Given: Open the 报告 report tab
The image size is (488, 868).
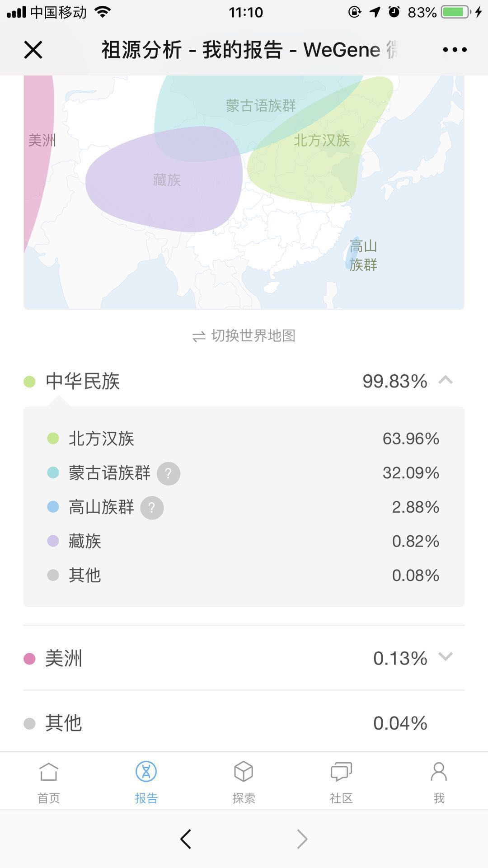Looking at the screenshot, I should pyautogui.click(x=146, y=782).
